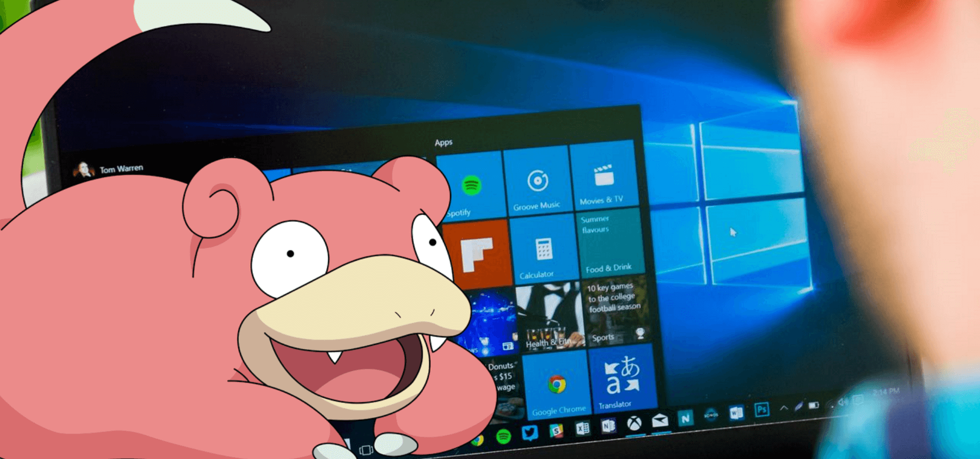Click the battery icon in system tray
This screenshot has width=980, height=459.
814,405
